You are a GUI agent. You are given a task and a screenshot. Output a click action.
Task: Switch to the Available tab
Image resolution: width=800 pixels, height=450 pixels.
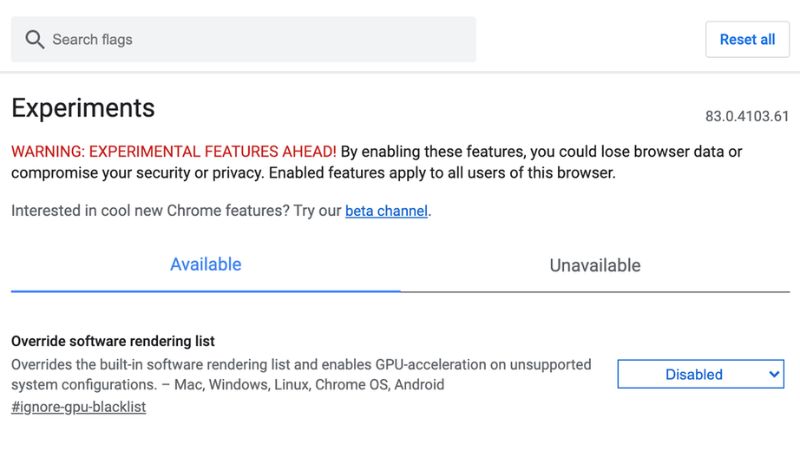click(206, 265)
